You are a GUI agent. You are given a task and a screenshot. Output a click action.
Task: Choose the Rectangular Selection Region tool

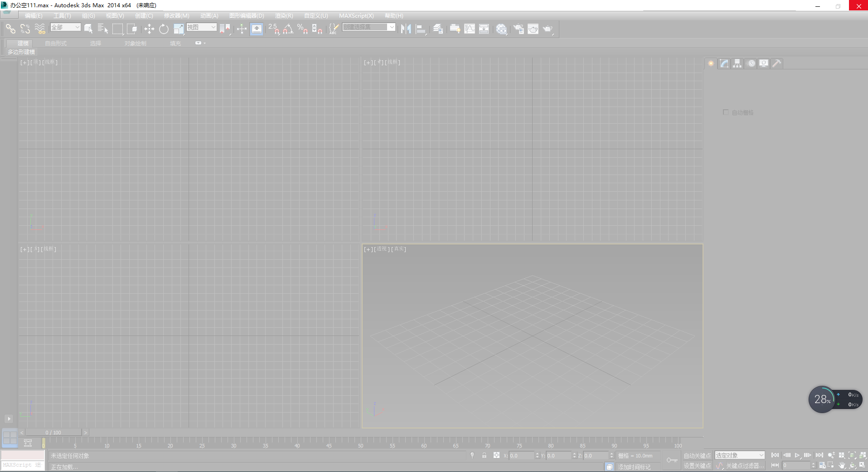point(118,29)
